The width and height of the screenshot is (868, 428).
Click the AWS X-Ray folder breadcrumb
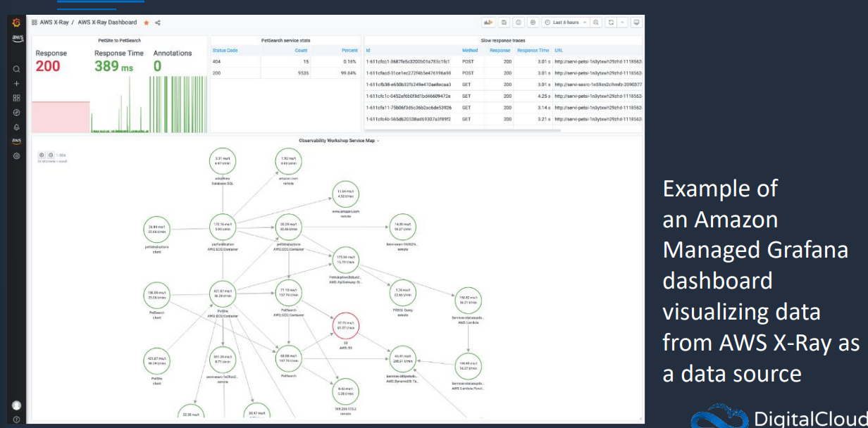pyautogui.click(x=54, y=23)
